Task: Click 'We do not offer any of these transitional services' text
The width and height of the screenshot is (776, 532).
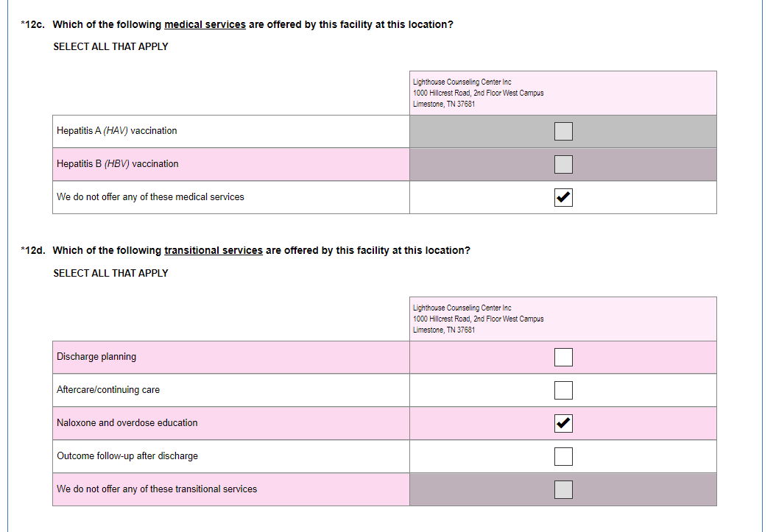Action: pos(157,489)
